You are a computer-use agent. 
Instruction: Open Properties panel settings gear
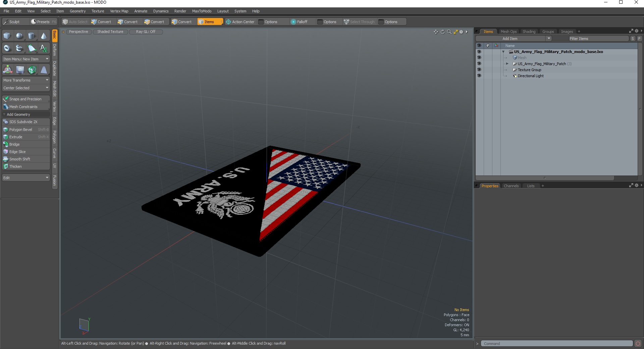(x=637, y=185)
